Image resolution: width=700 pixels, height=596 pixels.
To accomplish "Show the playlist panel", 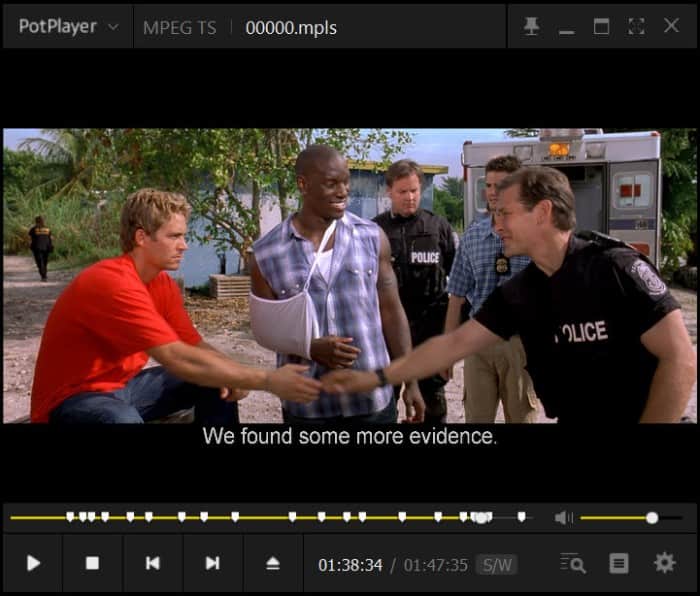I will click(619, 564).
